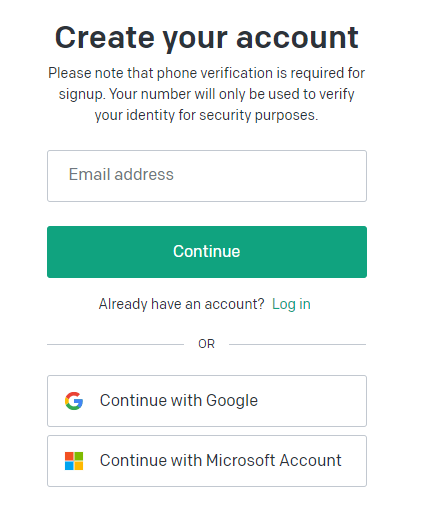Viewport: 428px width, 520px height.
Task: Click the Email address placeholder text
Action: pos(121,174)
